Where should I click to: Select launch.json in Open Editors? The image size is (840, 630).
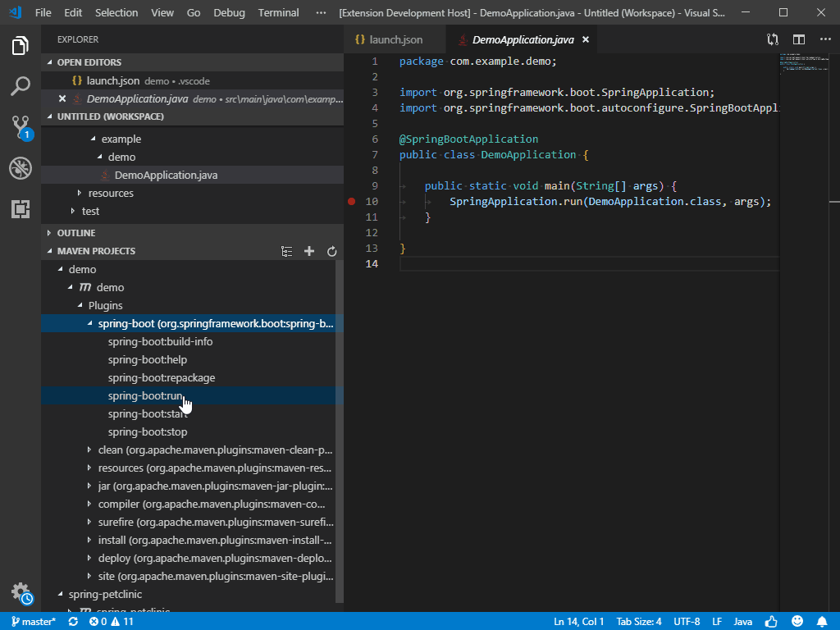tap(192, 81)
